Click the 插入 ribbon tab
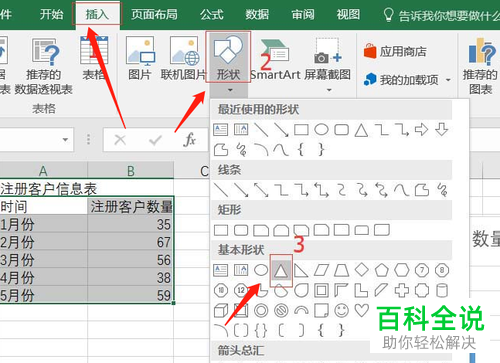The width and height of the screenshot is (500, 363). point(97,14)
